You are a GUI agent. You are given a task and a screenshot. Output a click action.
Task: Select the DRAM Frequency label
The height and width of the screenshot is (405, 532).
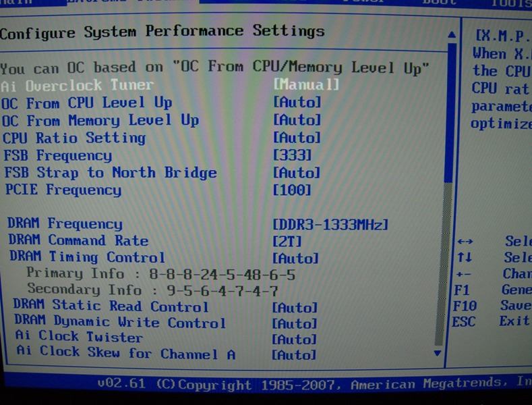click(65, 223)
